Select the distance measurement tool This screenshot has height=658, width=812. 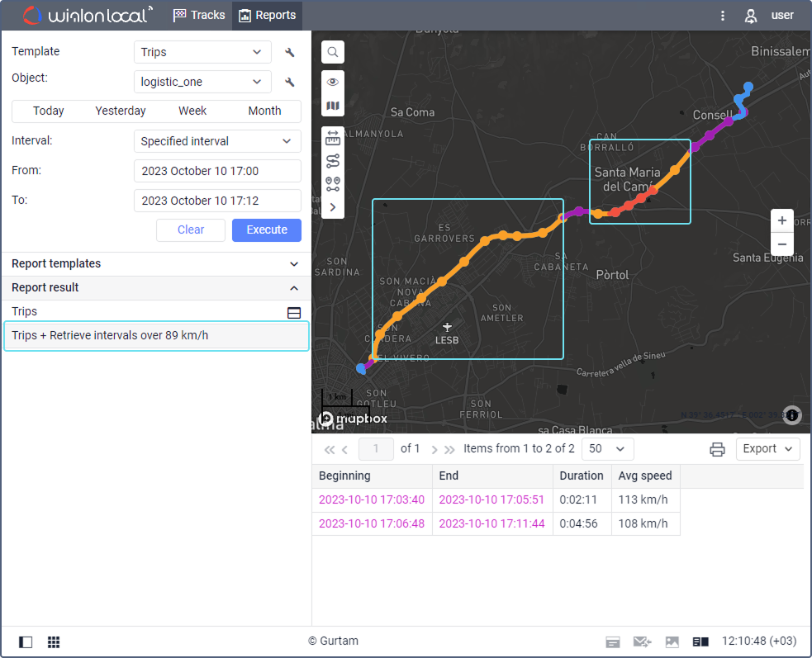(333, 138)
